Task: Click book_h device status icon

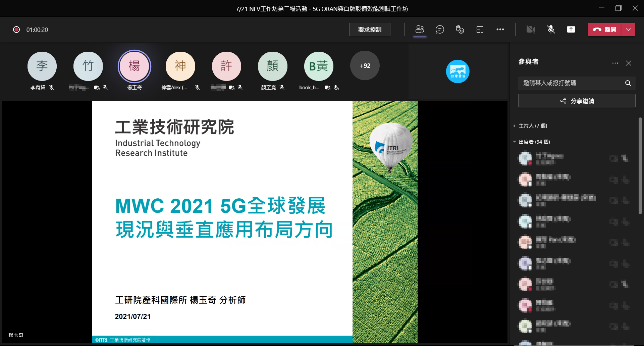Action: (x=328, y=88)
